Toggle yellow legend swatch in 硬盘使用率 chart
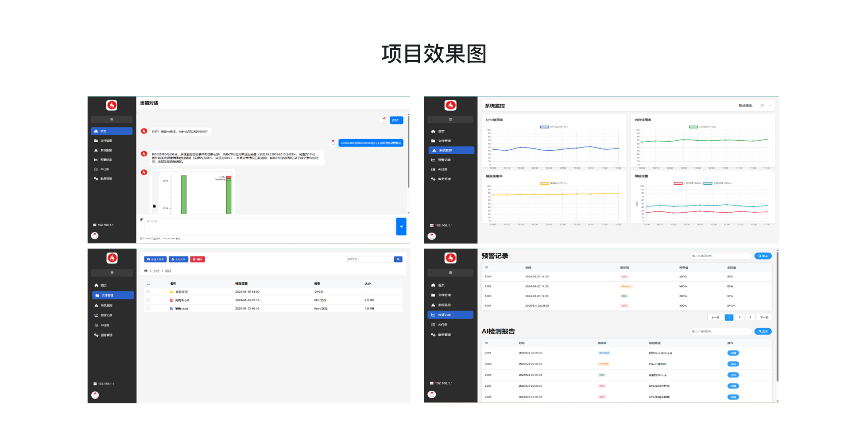 click(x=545, y=183)
